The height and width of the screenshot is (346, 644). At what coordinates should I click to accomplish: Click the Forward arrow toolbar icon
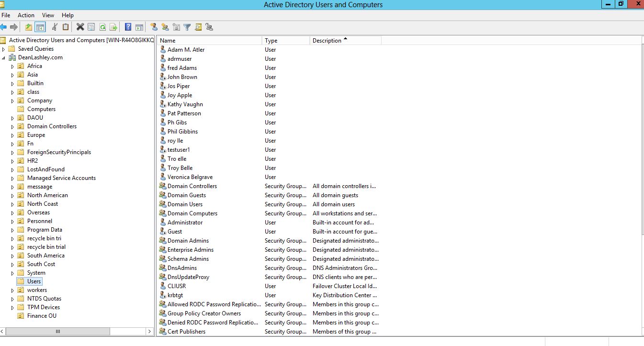coord(14,27)
